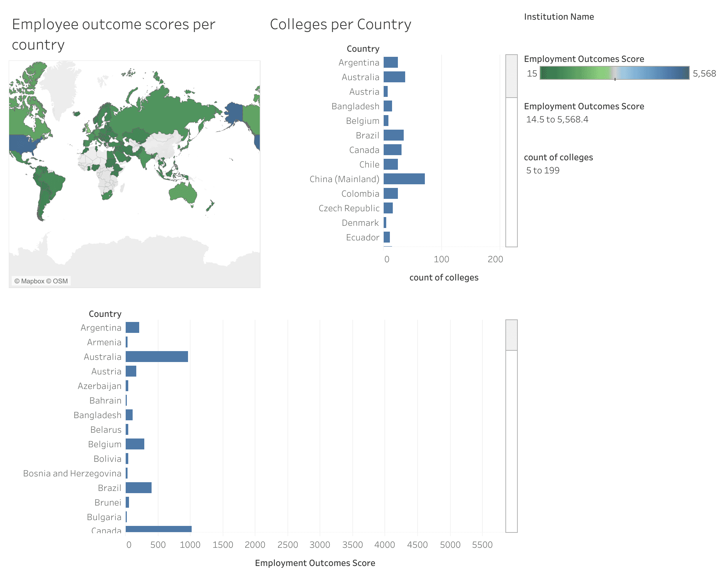This screenshot has width=728, height=582.
Task: Click the Canada employment score bar
Action: [158, 529]
